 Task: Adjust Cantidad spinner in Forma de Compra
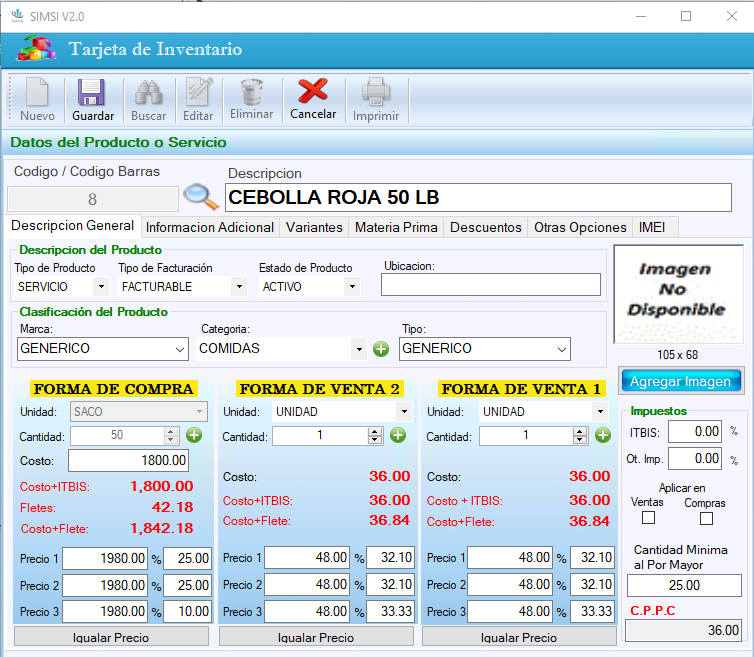click(171, 436)
